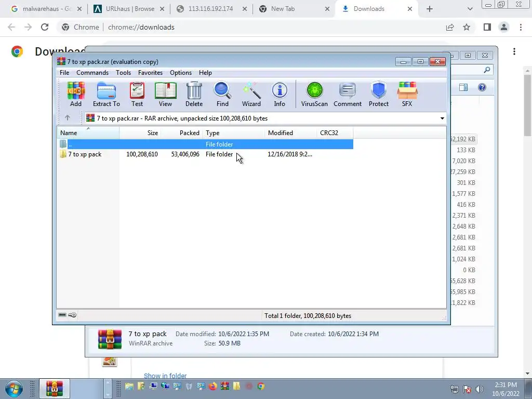Screen dimensions: 532x399
Task: Open a new Chrome tab with plus
Action: click(430, 9)
